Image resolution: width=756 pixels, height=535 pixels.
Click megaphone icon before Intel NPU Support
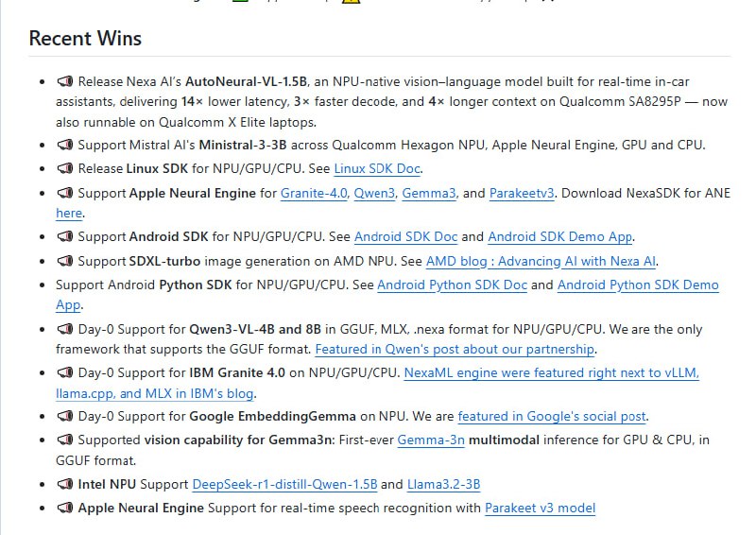click(x=65, y=484)
